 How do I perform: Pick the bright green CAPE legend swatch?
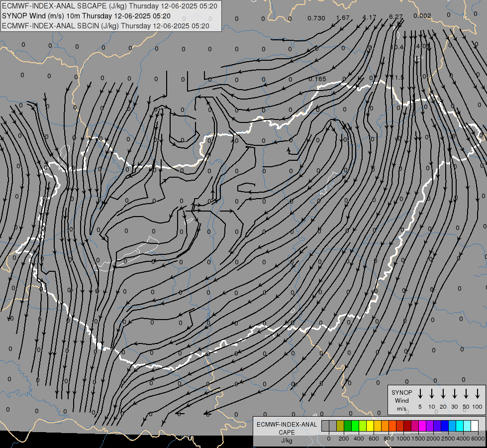coord(355,426)
